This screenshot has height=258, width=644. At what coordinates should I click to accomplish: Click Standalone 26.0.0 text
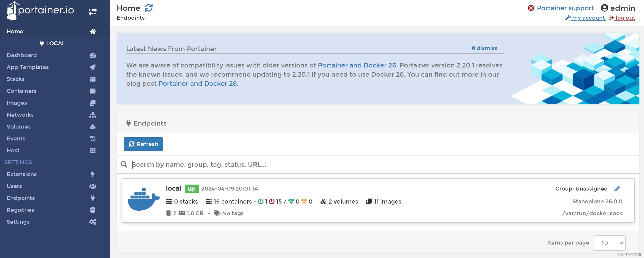point(597,201)
